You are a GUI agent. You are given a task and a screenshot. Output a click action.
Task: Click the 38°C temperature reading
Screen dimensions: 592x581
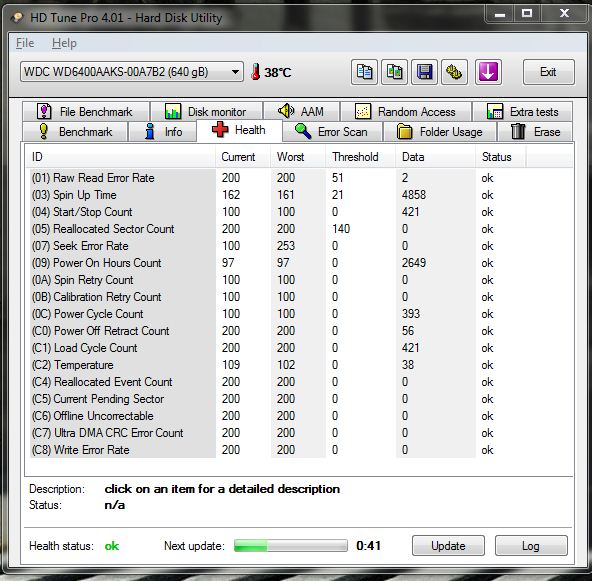(278, 72)
